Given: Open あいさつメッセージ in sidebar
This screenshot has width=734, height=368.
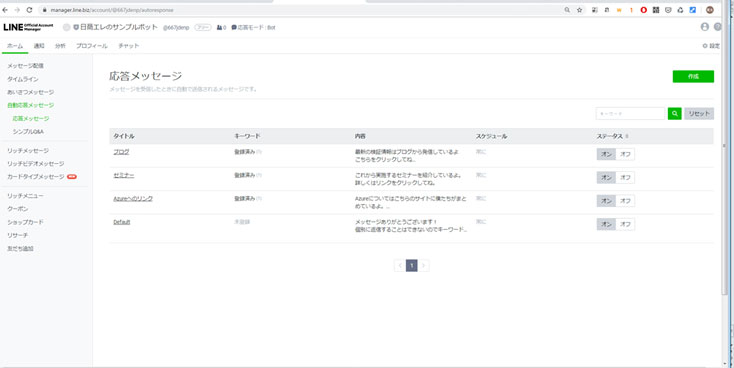Looking at the screenshot, I should point(30,92).
